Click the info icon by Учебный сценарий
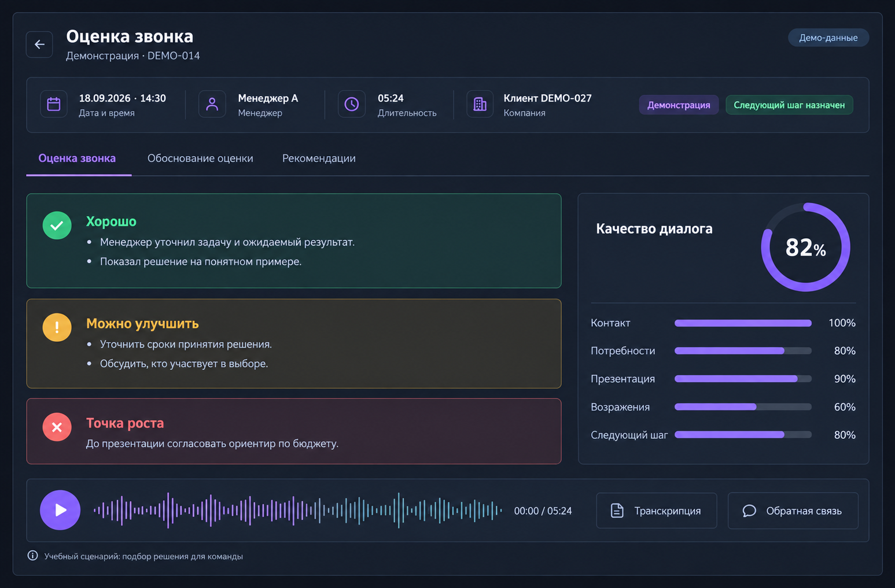Screen dimensions: 895x588 33,556
